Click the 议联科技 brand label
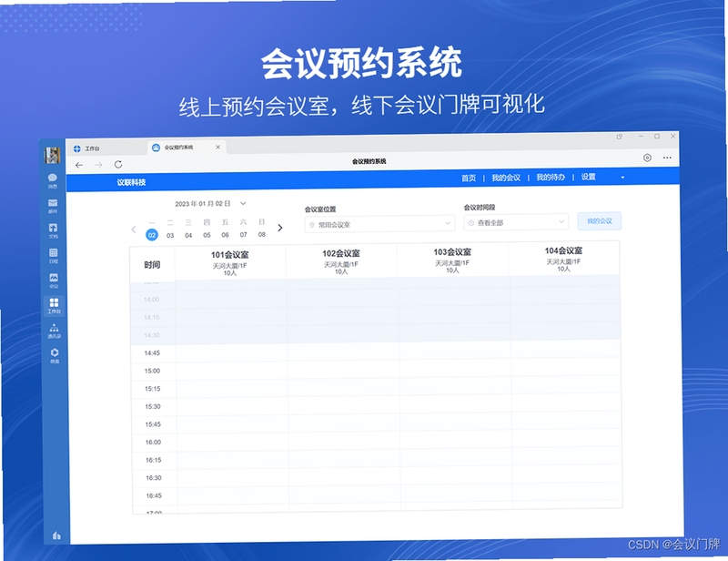 tap(131, 182)
